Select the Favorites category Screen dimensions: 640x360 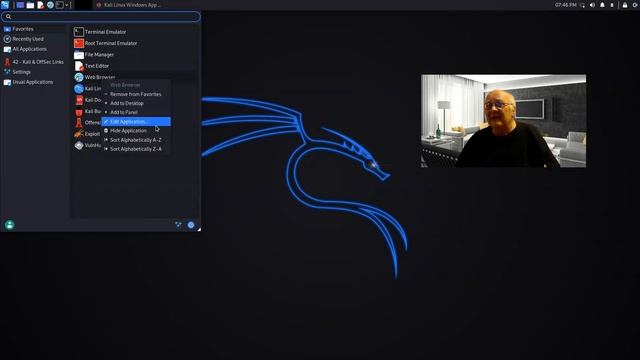click(34, 29)
